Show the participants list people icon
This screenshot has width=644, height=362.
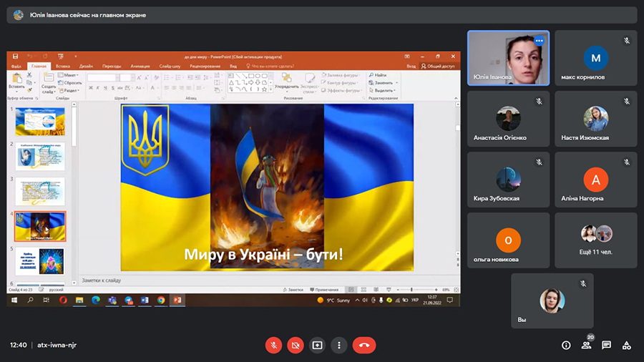click(x=586, y=345)
